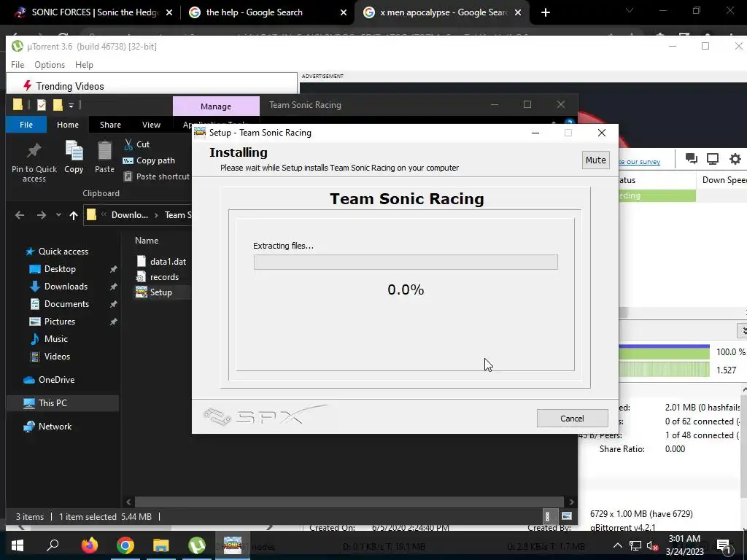Viewport: 747px width, 560px height.
Task: Open the File tab in File Explorer
Action: (26, 124)
